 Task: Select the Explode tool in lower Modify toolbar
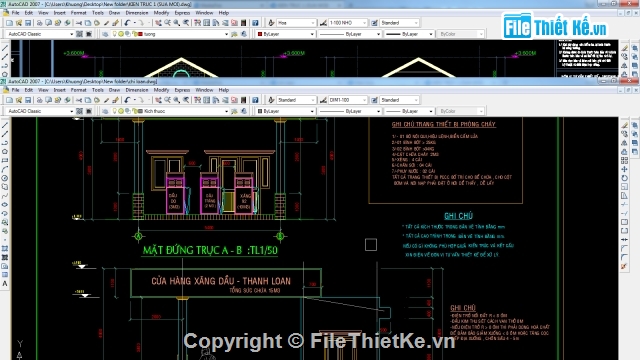tap(624, 266)
